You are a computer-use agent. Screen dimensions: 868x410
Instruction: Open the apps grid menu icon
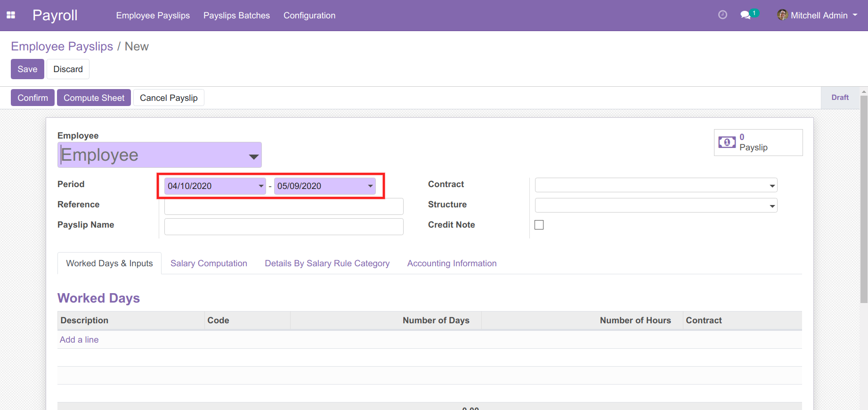pyautogui.click(x=11, y=15)
